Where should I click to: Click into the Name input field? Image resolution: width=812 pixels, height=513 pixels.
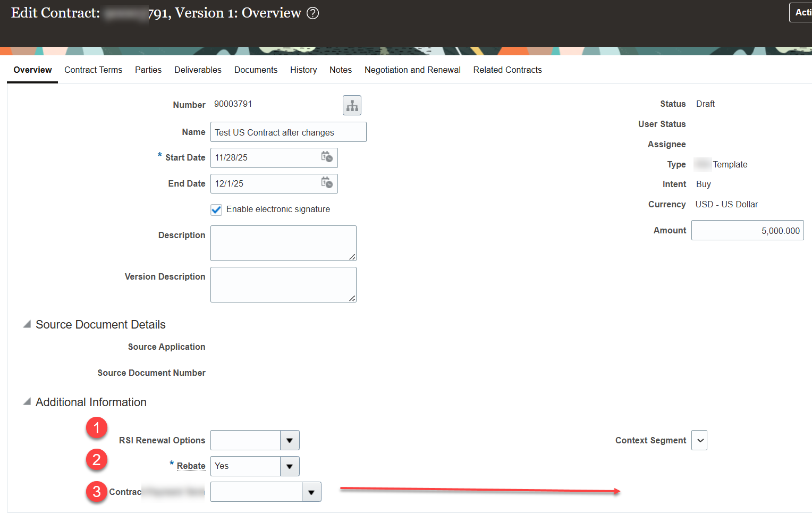(289, 132)
